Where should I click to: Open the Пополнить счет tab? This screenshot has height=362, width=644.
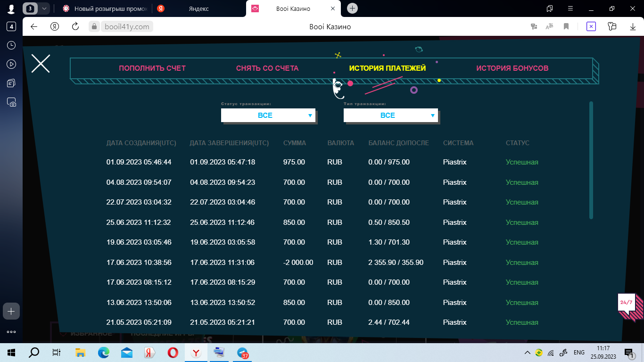pos(152,68)
